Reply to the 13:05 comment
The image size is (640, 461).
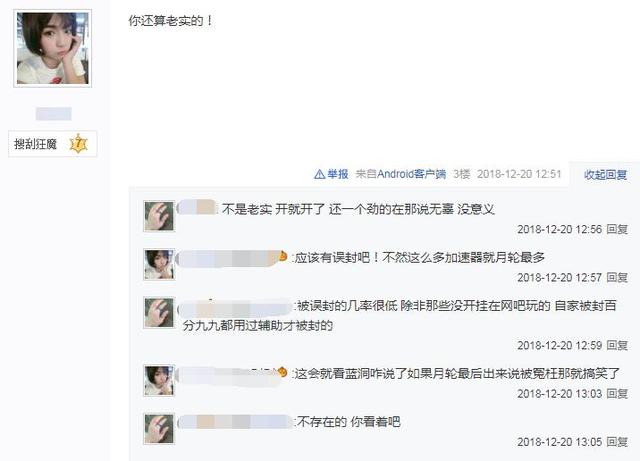click(616, 442)
